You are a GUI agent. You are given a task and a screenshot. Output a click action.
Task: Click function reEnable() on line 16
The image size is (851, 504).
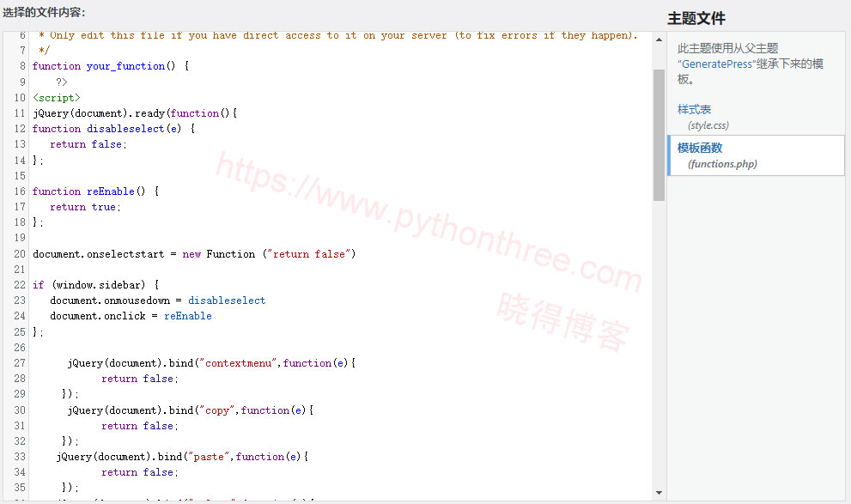coord(95,191)
